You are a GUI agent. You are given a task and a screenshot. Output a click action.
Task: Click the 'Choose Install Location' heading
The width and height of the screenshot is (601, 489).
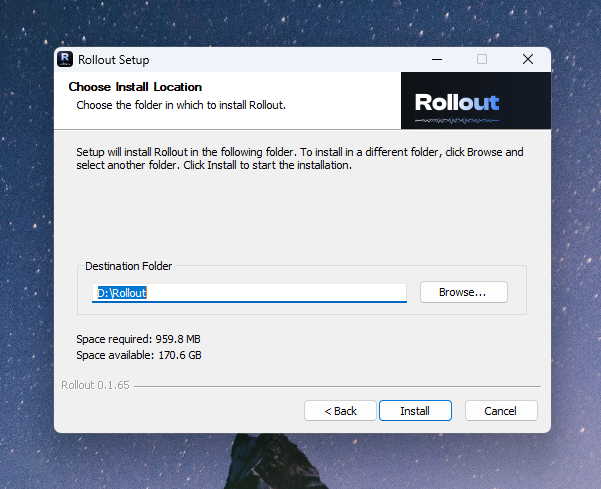[x=135, y=87]
